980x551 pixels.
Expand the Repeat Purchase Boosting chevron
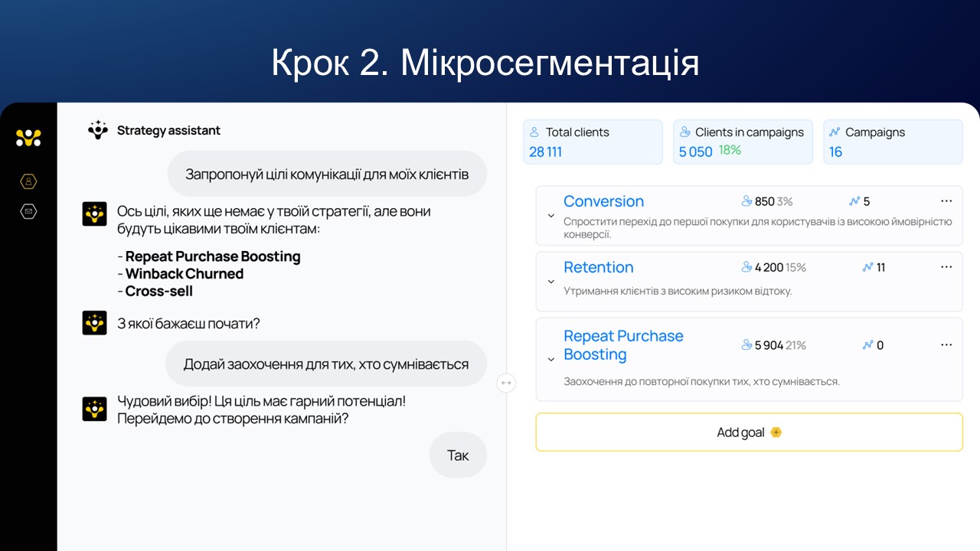pyautogui.click(x=551, y=359)
